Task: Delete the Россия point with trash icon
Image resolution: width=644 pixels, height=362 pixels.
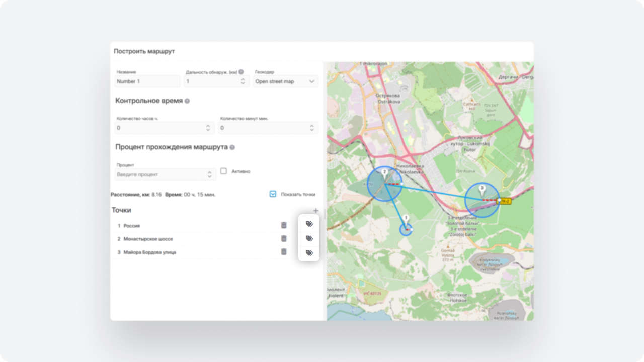Action: pyautogui.click(x=284, y=225)
